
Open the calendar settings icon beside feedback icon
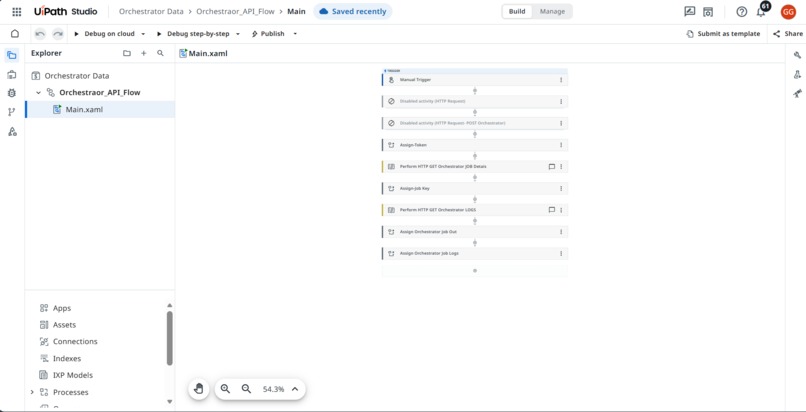point(708,11)
